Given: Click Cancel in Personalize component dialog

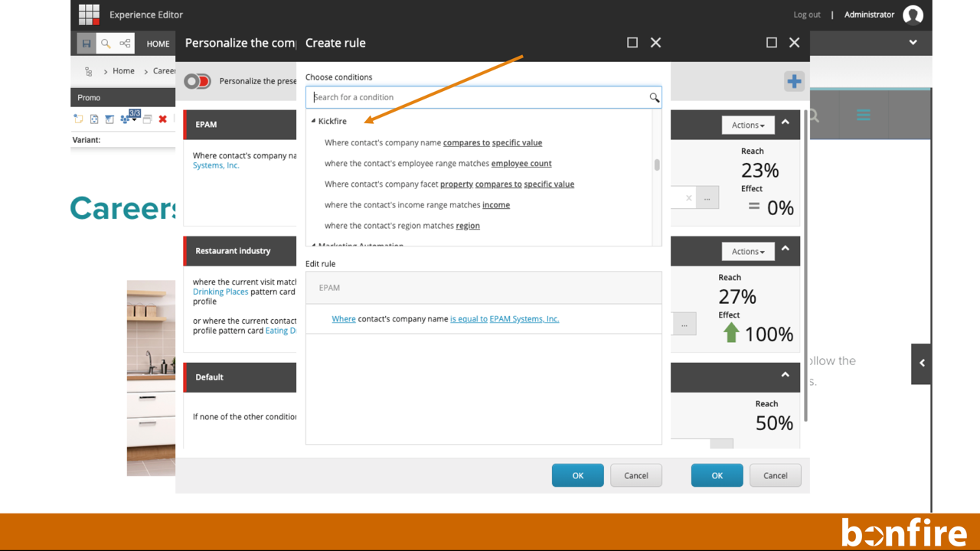Looking at the screenshot, I should pyautogui.click(x=776, y=475).
